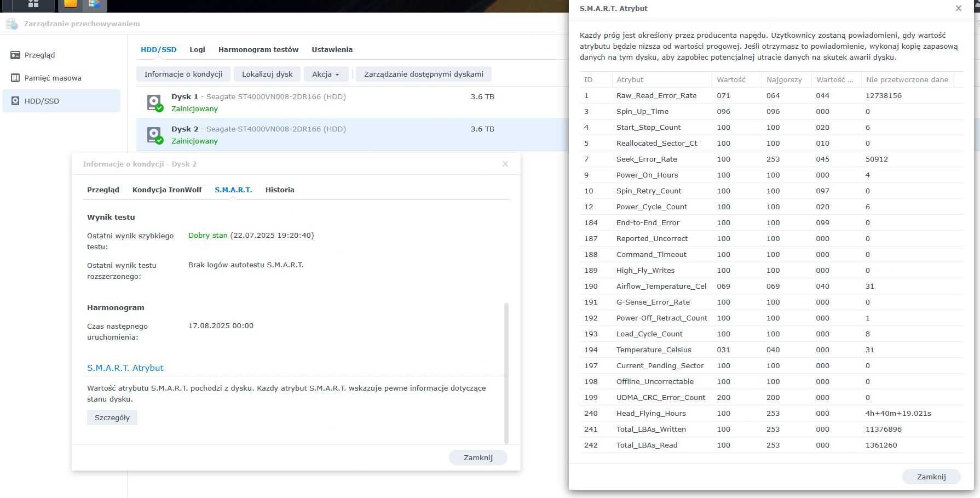The image size is (980, 498).
Task: Select the High_Fly_Writes attribute cell
Action: pyautogui.click(x=645, y=270)
